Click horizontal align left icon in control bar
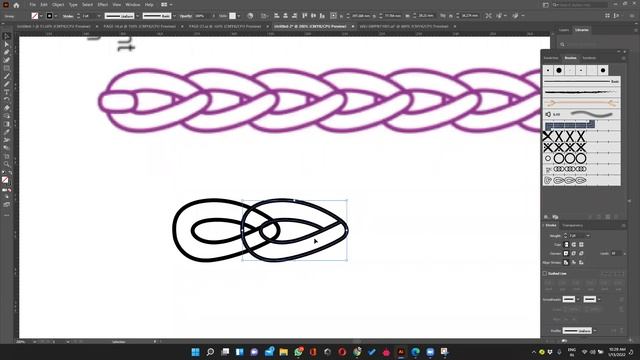Viewport: 640px width, 360px height. click(277, 16)
